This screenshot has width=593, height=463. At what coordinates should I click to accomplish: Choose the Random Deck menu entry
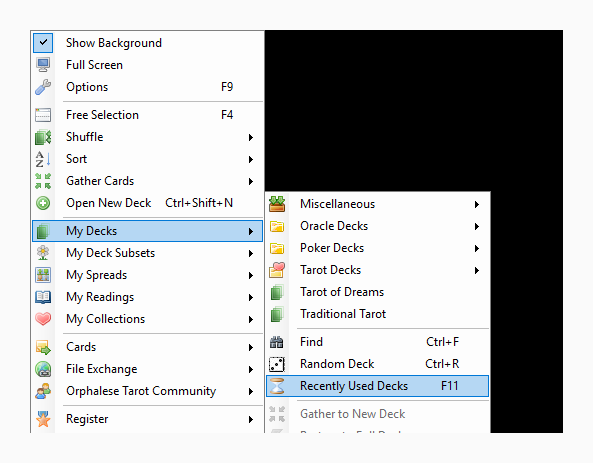pos(377,364)
